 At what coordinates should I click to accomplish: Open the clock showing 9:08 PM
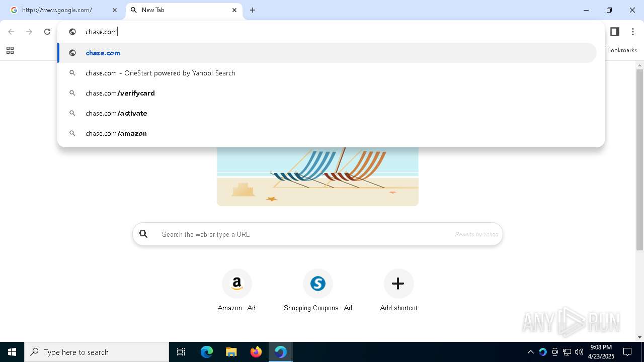click(601, 352)
